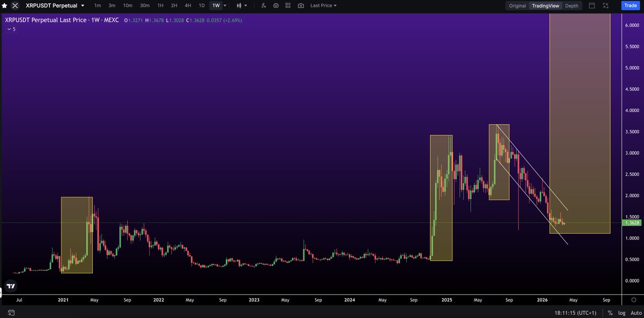Toggle log scale mode
The image size is (644, 318).
(621, 313)
